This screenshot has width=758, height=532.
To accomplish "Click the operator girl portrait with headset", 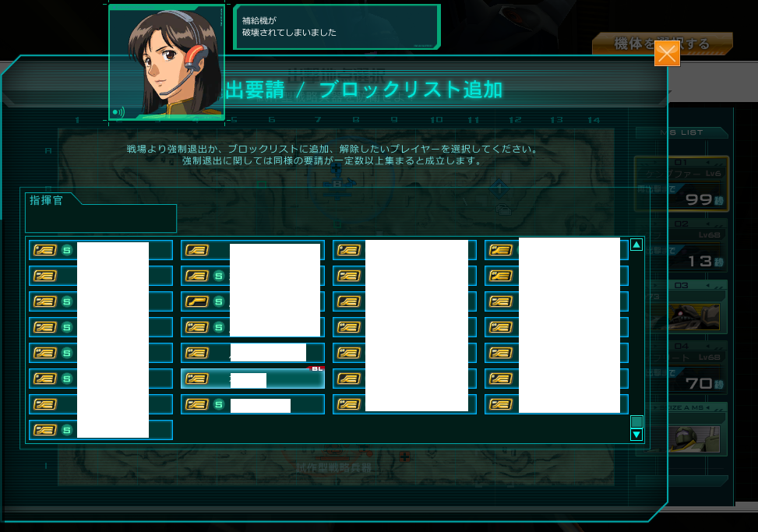I will pos(167,62).
